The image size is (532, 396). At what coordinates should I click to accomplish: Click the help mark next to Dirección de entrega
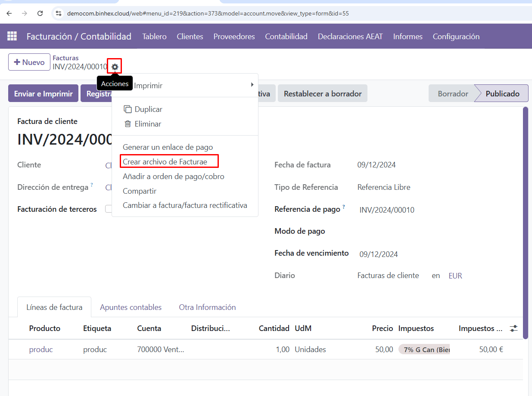tap(92, 185)
